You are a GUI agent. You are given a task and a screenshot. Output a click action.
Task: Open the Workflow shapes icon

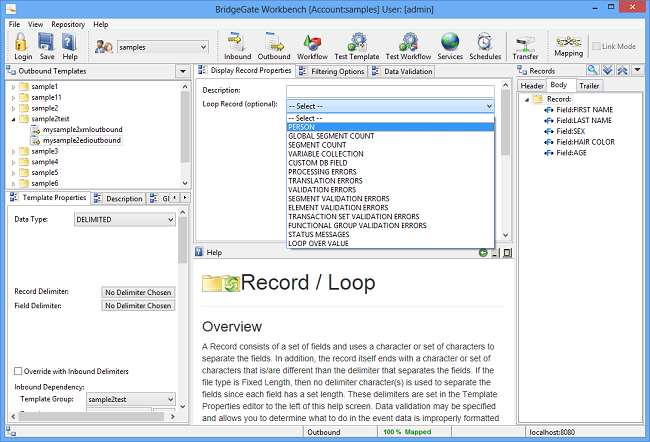312,42
